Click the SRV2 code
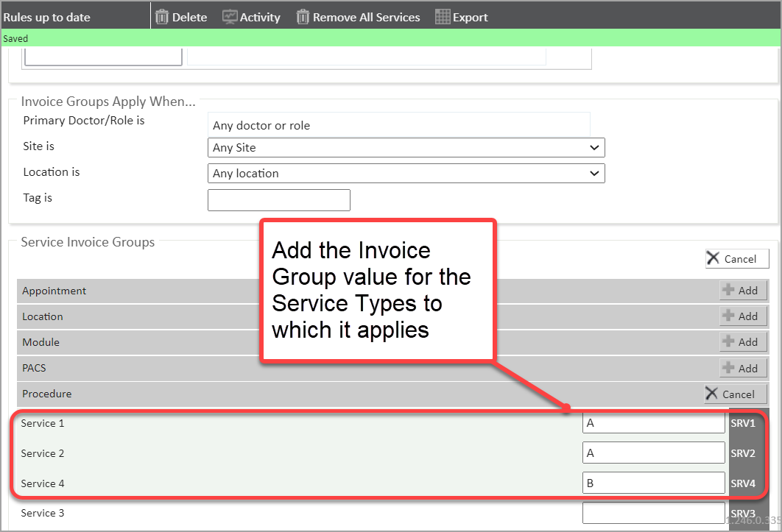 743,454
